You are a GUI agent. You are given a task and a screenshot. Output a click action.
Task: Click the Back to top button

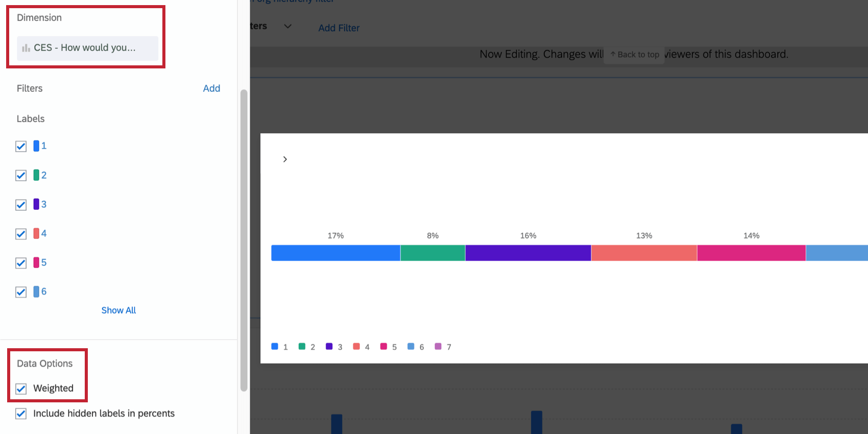pos(634,54)
